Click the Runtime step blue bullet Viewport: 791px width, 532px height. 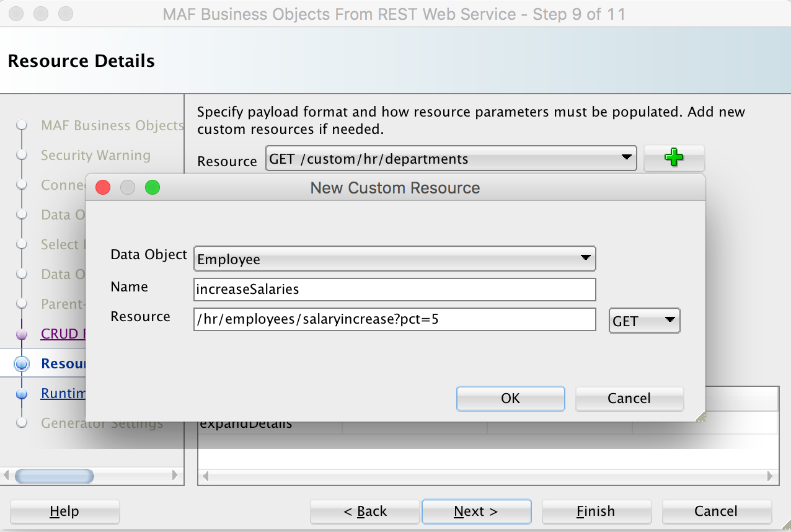click(22, 394)
